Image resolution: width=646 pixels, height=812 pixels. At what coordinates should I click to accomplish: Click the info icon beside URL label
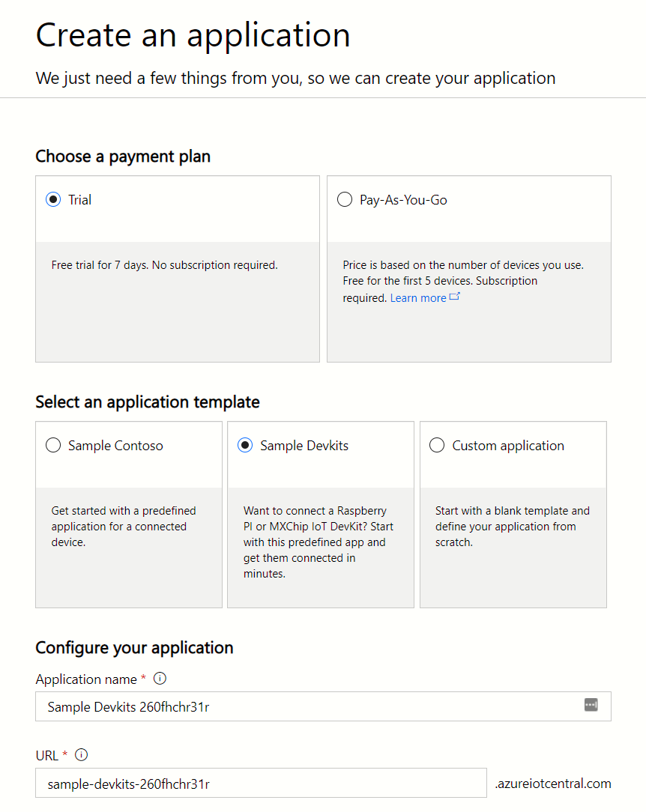click(x=81, y=754)
